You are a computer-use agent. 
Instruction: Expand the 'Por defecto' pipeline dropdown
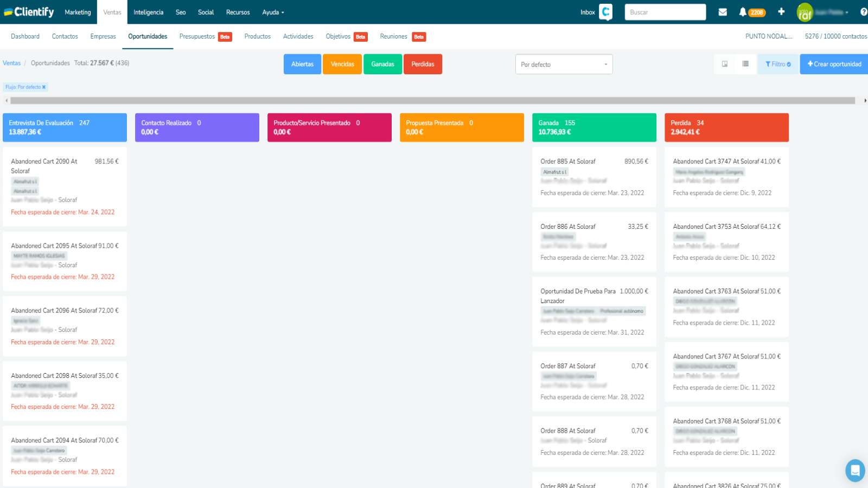tap(564, 64)
